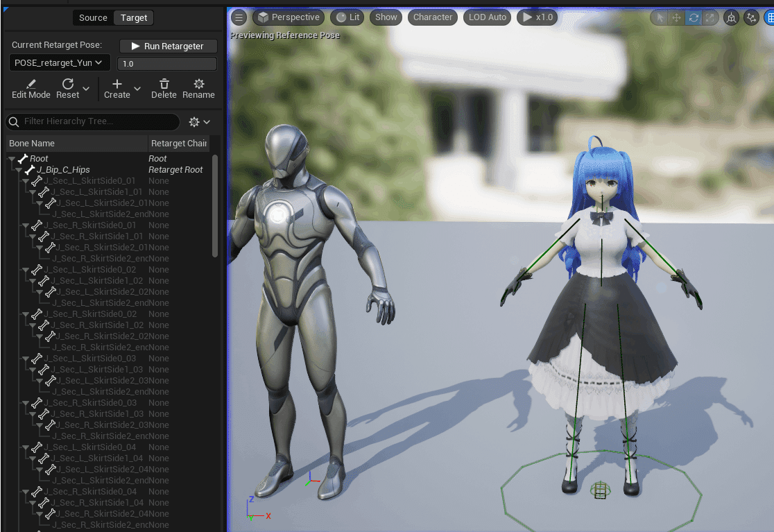
Task: Click the Rename pose gear icon
Action: point(198,83)
